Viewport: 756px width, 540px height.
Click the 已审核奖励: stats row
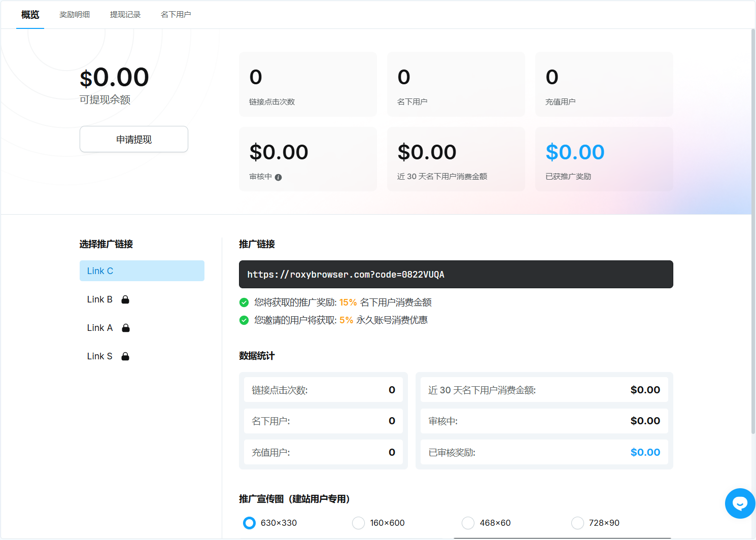[x=544, y=452]
